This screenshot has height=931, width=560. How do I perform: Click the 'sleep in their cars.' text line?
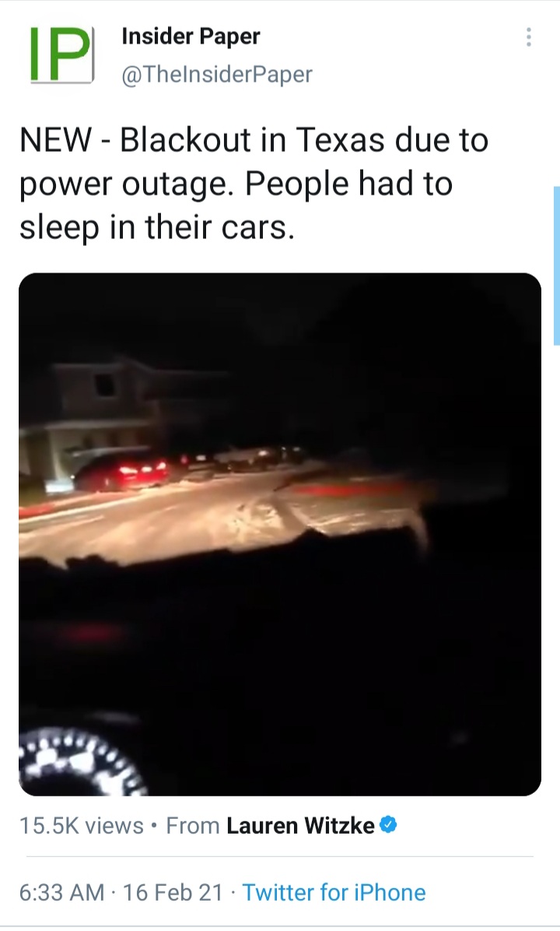tap(157, 228)
